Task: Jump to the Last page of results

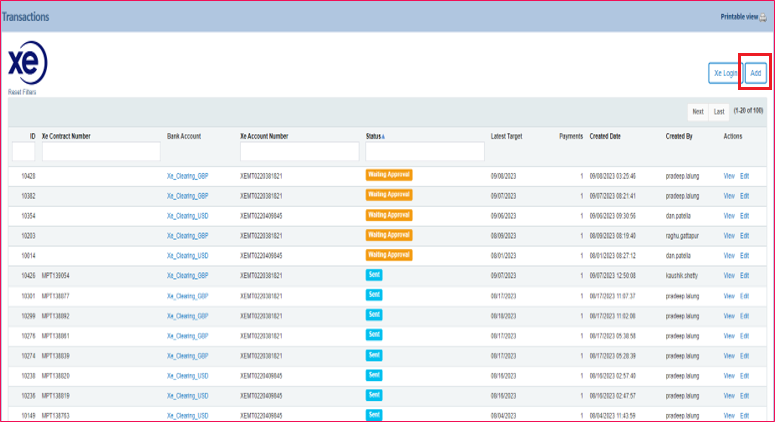Action: click(x=718, y=111)
